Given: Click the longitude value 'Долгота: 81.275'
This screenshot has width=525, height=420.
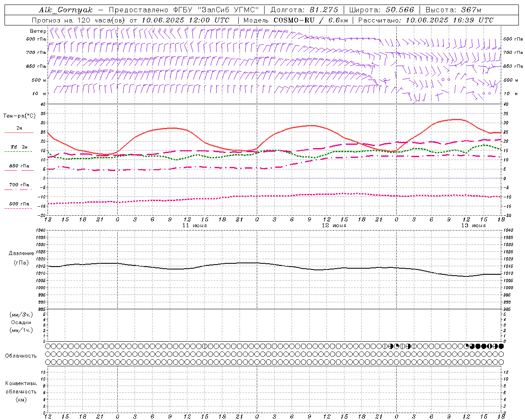Looking at the screenshot, I should coord(304,10).
